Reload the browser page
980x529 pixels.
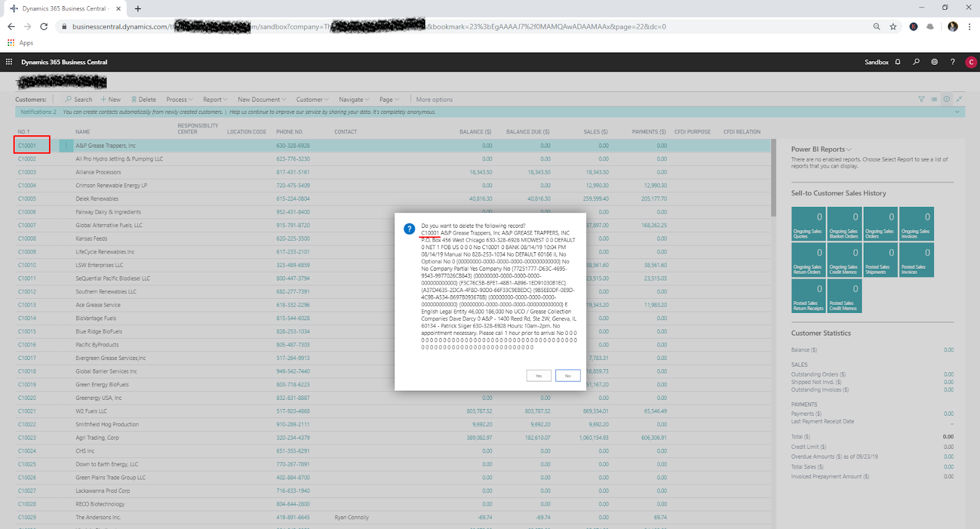click(x=43, y=26)
